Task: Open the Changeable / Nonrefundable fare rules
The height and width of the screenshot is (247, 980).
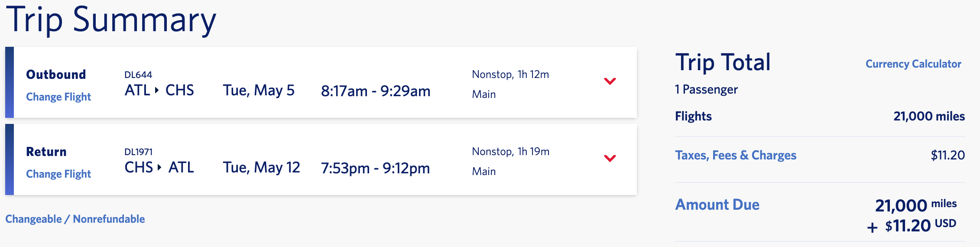Action: (x=75, y=219)
